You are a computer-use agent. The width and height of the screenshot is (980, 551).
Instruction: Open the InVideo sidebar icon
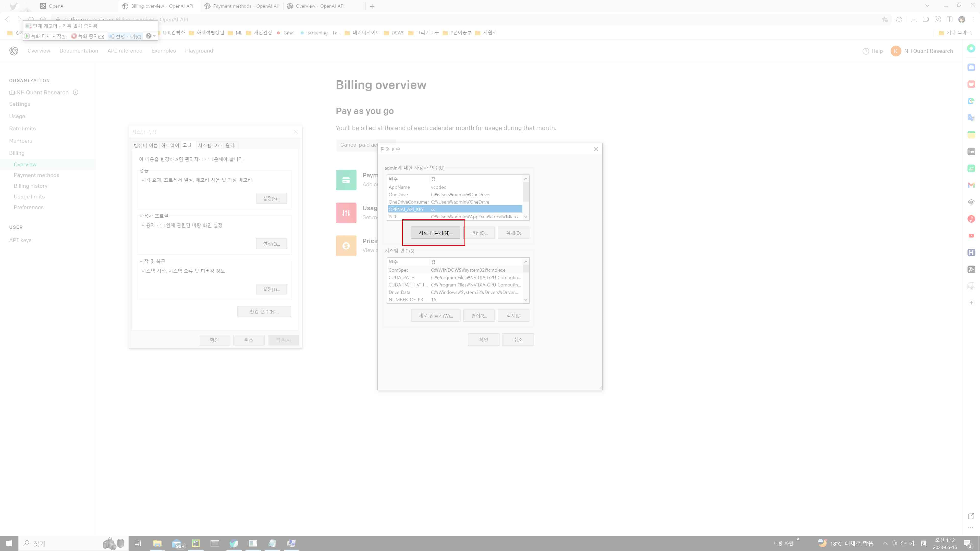pyautogui.click(x=971, y=151)
